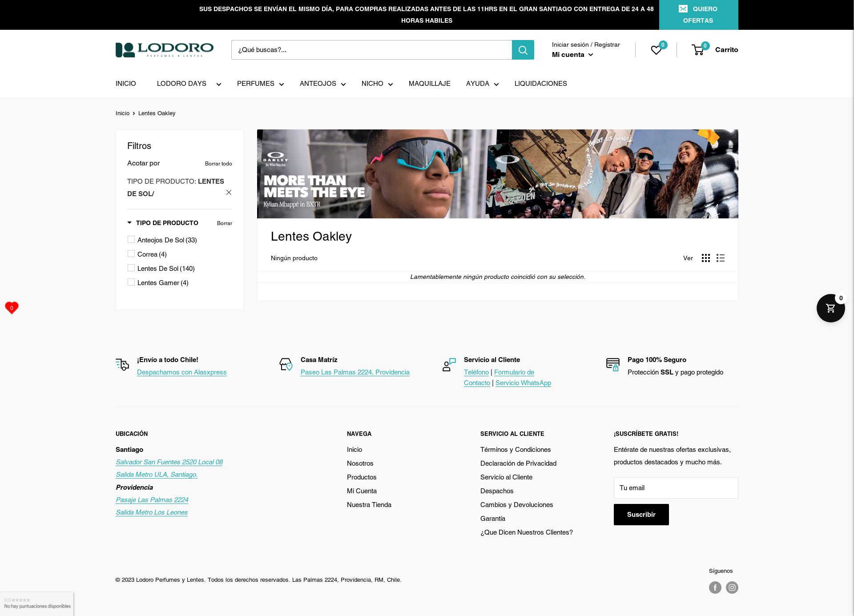Collapse the Tipo de Producto filter section
Image resolution: width=854 pixels, height=616 pixels.
[163, 223]
